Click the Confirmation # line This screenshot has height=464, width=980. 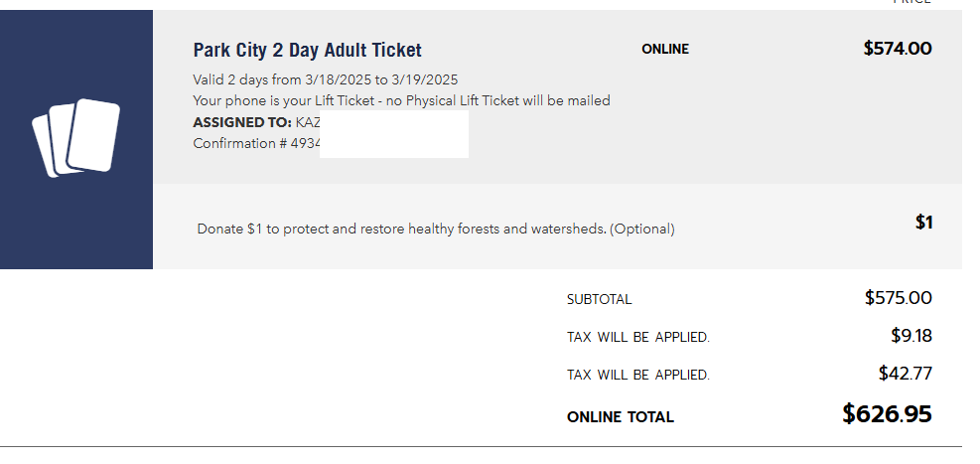(257, 143)
